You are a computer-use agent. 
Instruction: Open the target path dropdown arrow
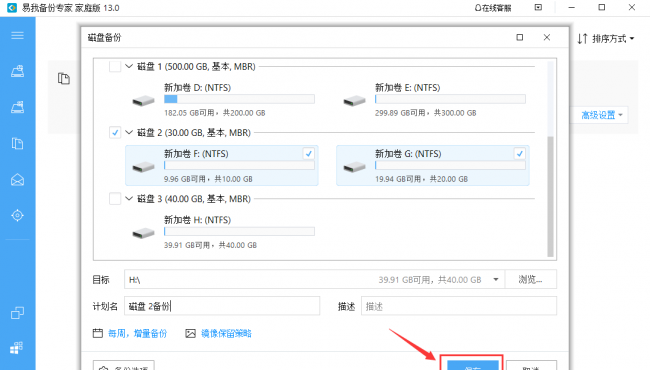coord(496,280)
